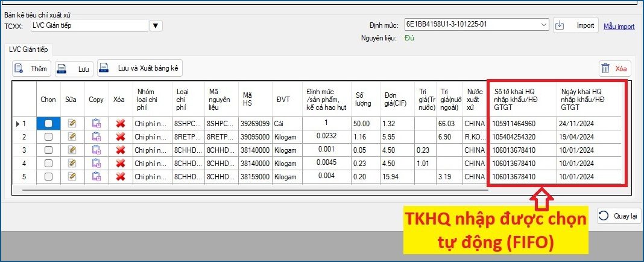Click the copy icon in row 2
The height and width of the screenshot is (262, 644).
(96, 136)
